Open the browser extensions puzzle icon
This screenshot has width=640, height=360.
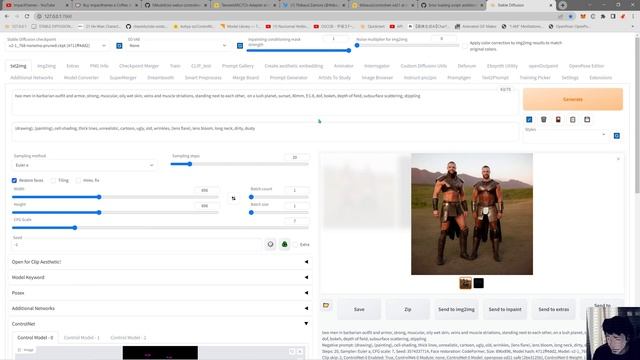(603, 16)
